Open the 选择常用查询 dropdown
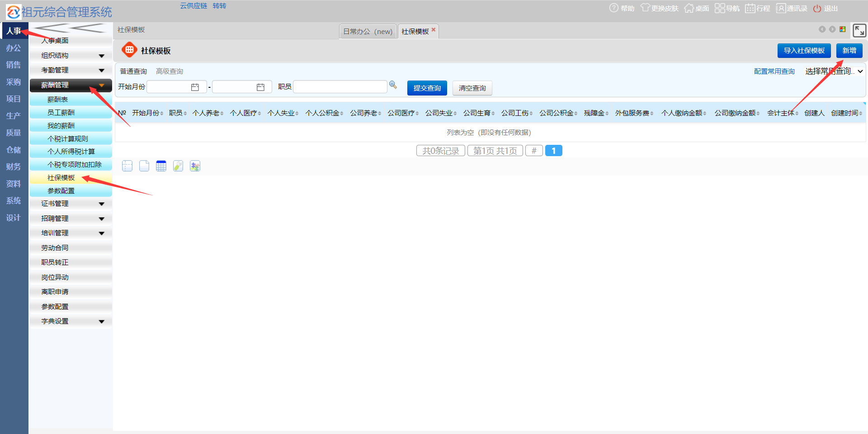Viewport: 868px width, 434px height. point(834,71)
